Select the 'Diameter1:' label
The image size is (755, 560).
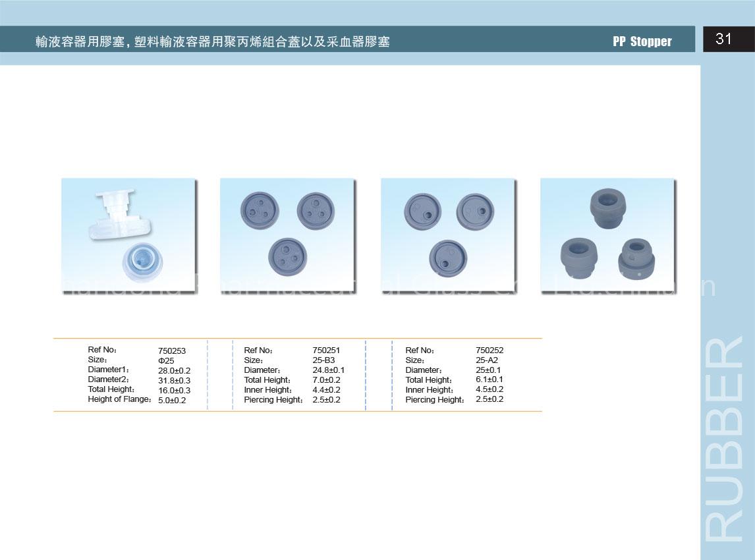tap(108, 370)
